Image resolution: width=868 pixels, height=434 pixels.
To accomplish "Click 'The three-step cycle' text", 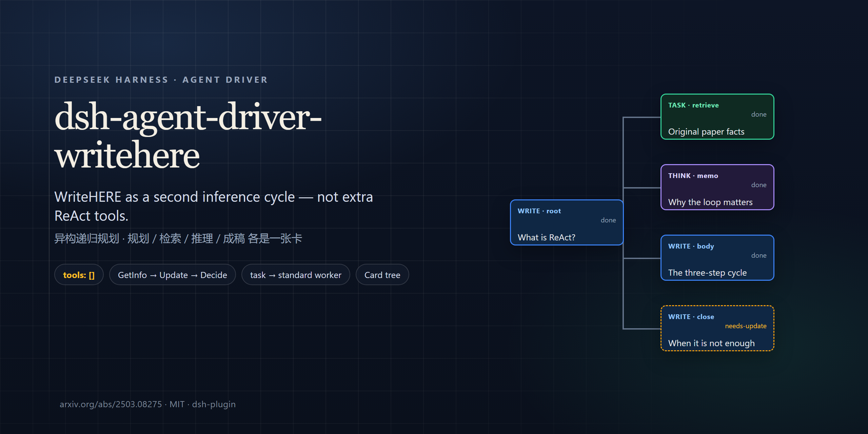I will pyautogui.click(x=707, y=273).
